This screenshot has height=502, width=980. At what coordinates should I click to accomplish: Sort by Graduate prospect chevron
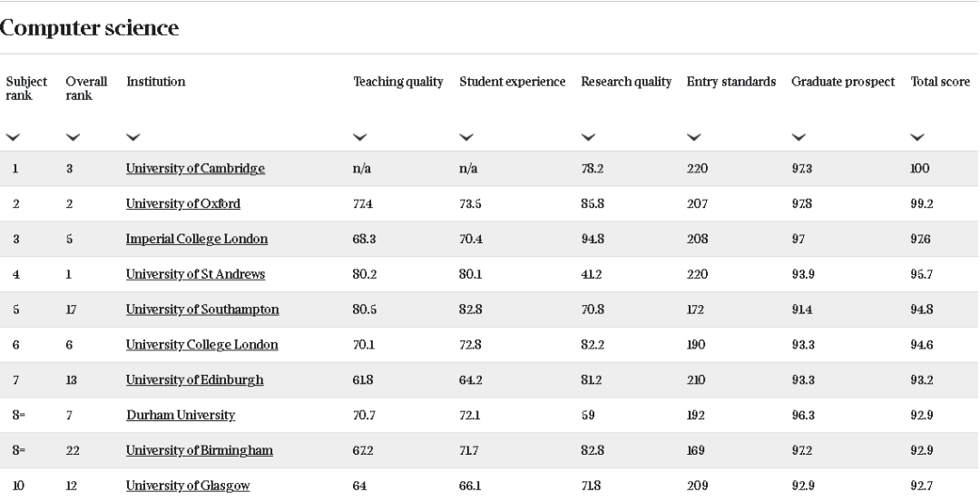tap(799, 137)
